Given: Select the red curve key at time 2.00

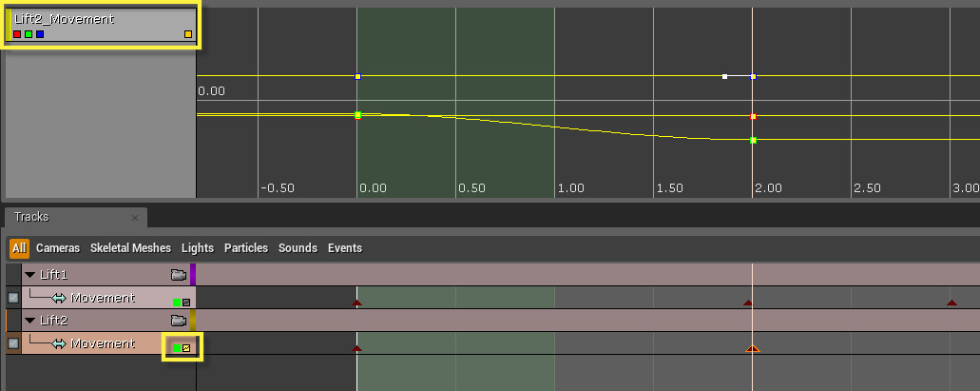Looking at the screenshot, I should 753,116.
